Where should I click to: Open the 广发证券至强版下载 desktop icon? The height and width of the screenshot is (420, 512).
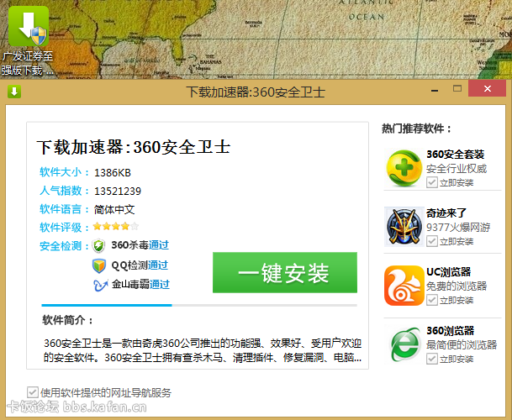click(x=29, y=41)
